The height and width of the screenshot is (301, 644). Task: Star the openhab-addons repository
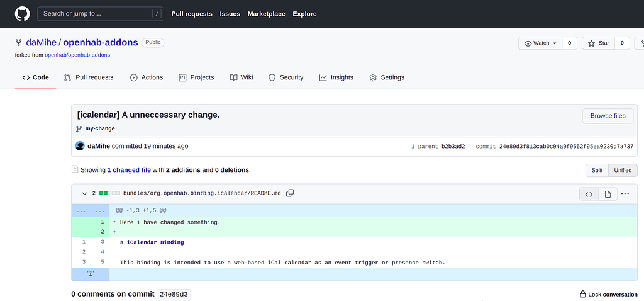pyautogui.click(x=598, y=43)
